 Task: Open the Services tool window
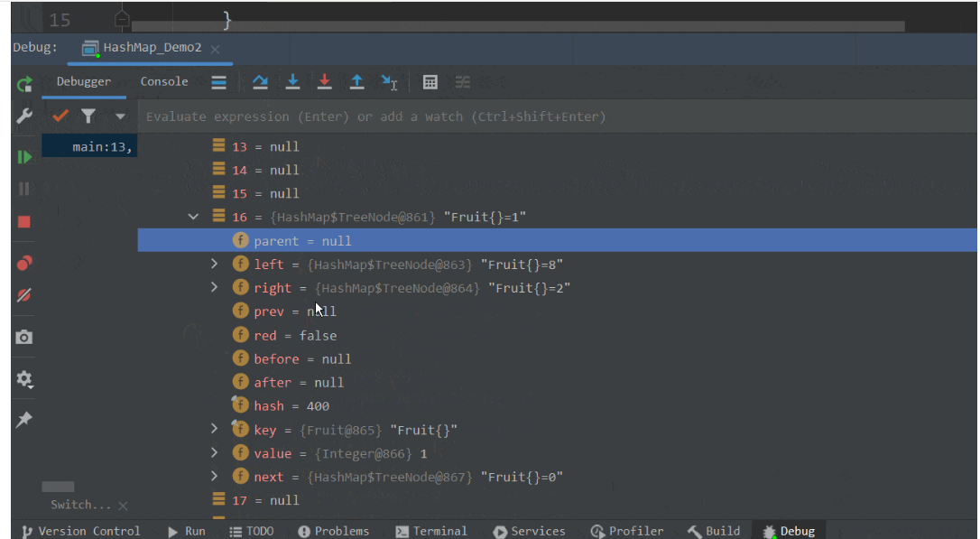pos(529,531)
